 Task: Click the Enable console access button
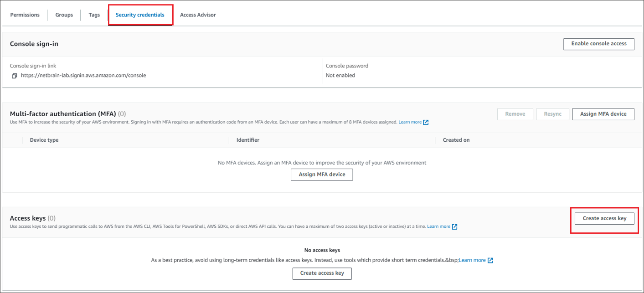(598, 44)
